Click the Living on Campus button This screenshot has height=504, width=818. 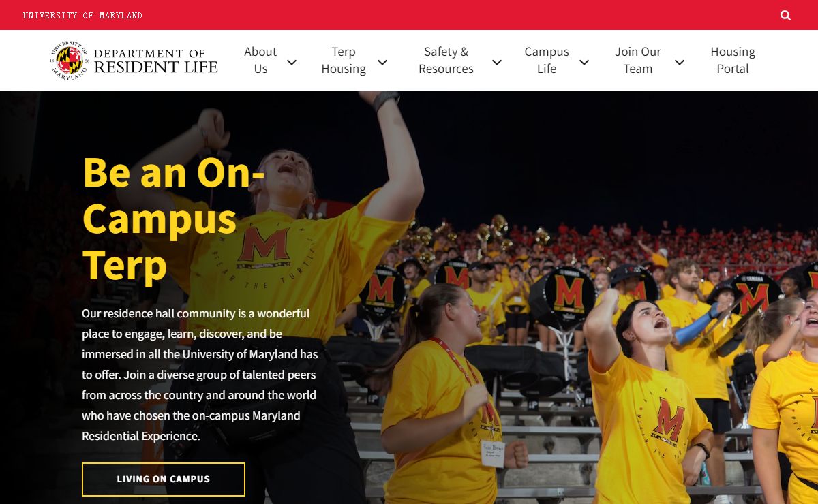(x=164, y=479)
